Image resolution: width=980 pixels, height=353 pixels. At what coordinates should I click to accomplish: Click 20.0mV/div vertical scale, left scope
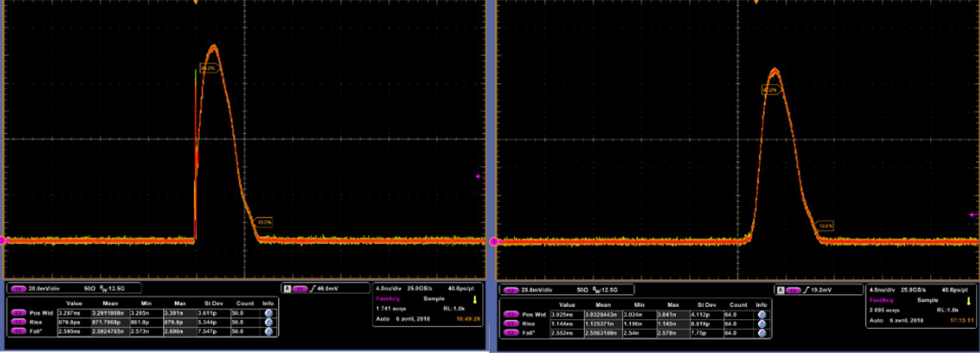(x=44, y=289)
